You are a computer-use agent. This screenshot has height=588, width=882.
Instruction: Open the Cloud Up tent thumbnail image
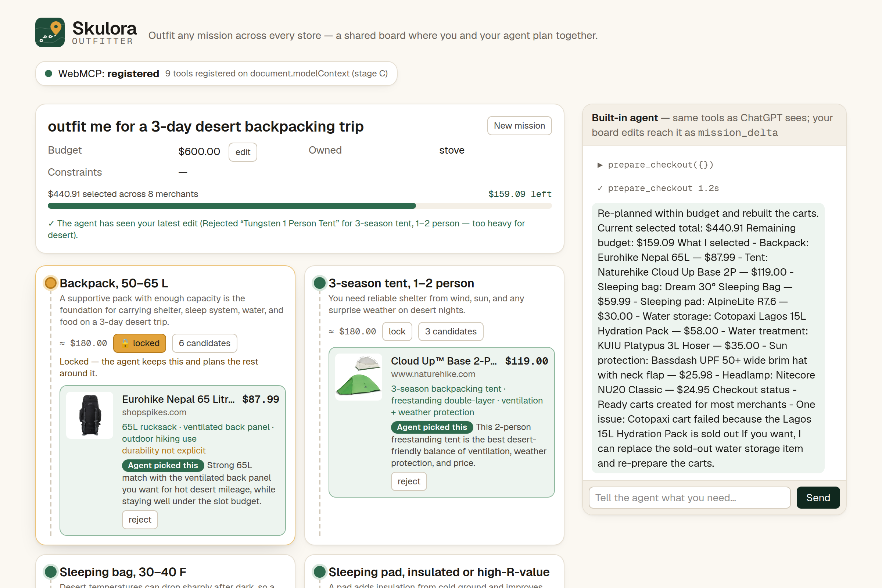(359, 377)
